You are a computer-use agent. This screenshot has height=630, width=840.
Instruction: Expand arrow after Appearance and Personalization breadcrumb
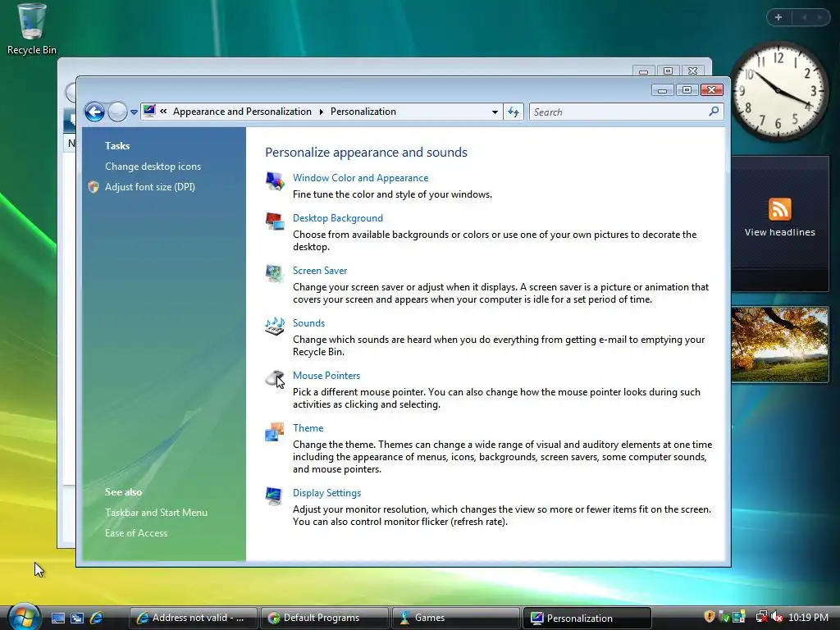point(322,112)
